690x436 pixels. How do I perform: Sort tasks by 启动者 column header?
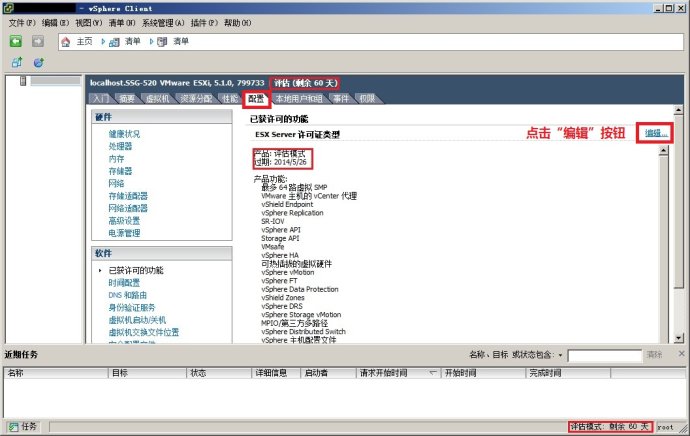coord(328,373)
